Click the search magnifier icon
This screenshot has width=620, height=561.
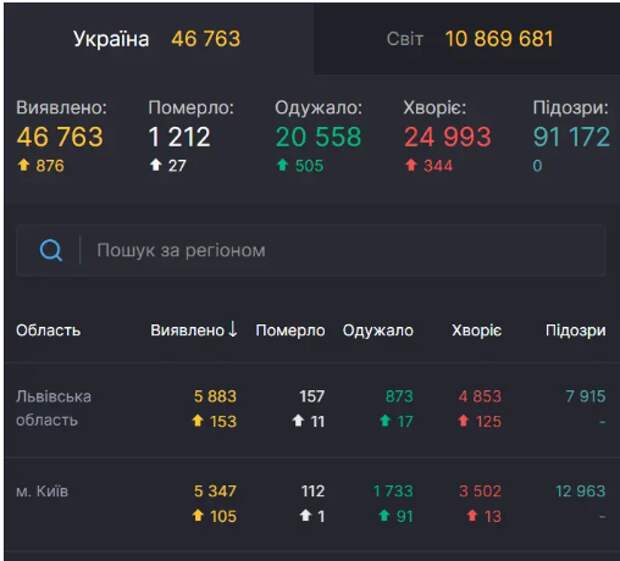pyautogui.click(x=51, y=250)
